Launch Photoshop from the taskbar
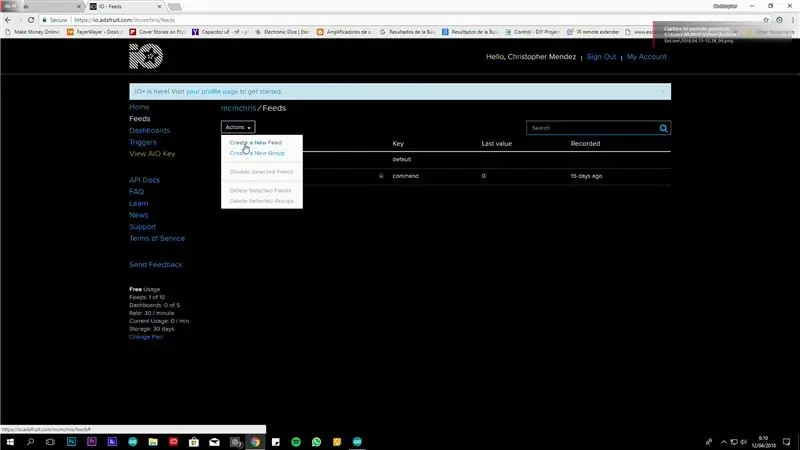This screenshot has height=450, width=800. [71, 442]
